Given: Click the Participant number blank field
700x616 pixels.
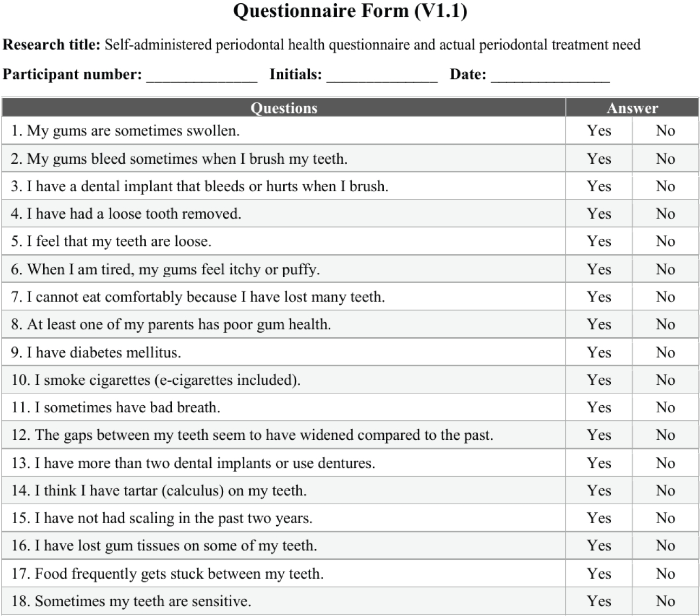Looking at the screenshot, I should click(202, 76).
